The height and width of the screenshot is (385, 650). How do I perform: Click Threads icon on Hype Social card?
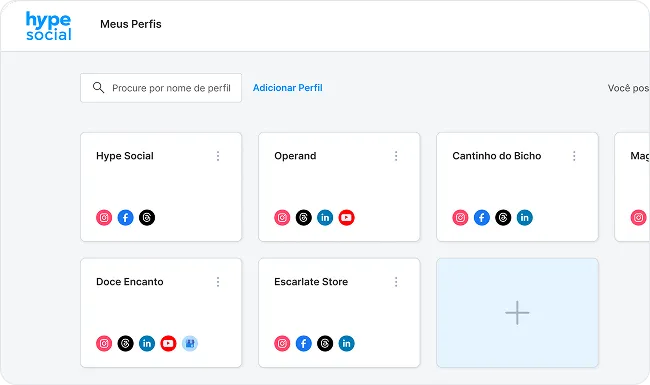pos(147,218)
